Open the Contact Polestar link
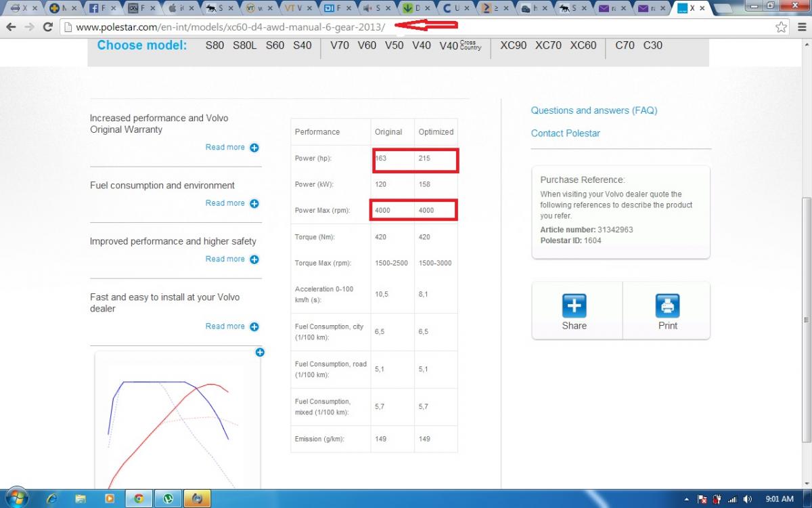The height and width of the screenshot is (508, 812). [566, 133]
